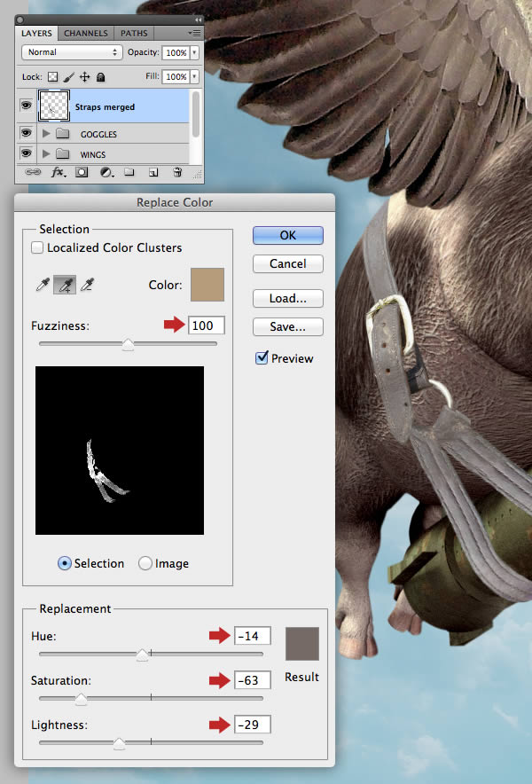The height and width of the screenshot is (784, 532).
Task: Expand the GOGGLES layer group
Action: tap(46, 134)
